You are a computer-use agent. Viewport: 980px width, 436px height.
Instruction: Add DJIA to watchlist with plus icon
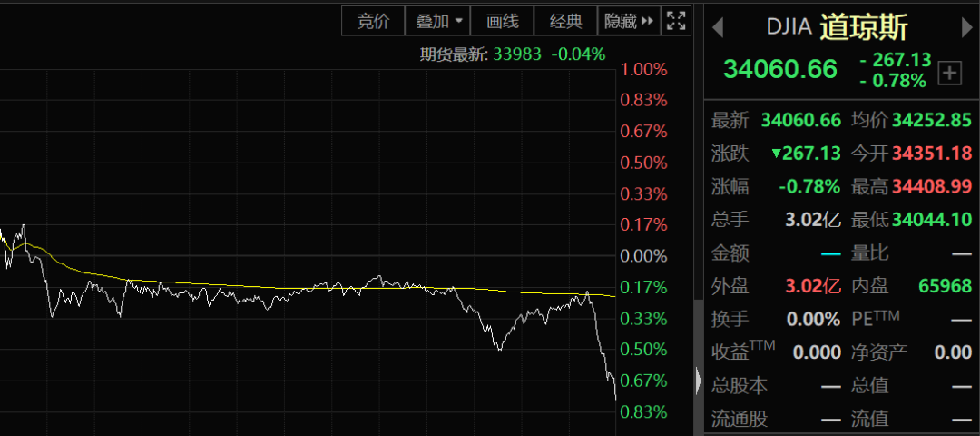949,74
